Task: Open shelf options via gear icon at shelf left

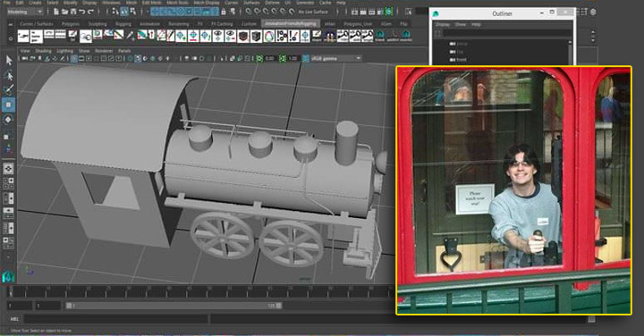Action: pyautogui.click(x=11, y=38)
